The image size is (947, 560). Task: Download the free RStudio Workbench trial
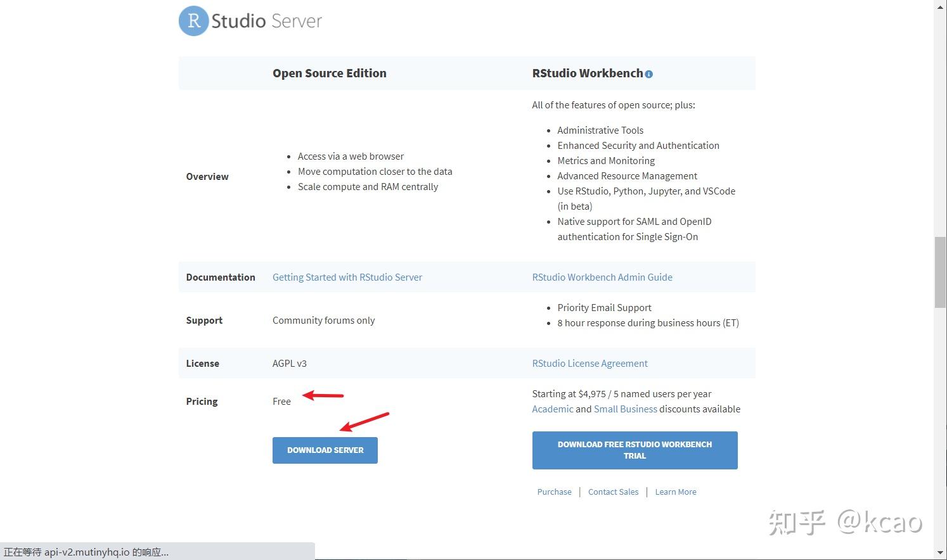pos(635,450)
